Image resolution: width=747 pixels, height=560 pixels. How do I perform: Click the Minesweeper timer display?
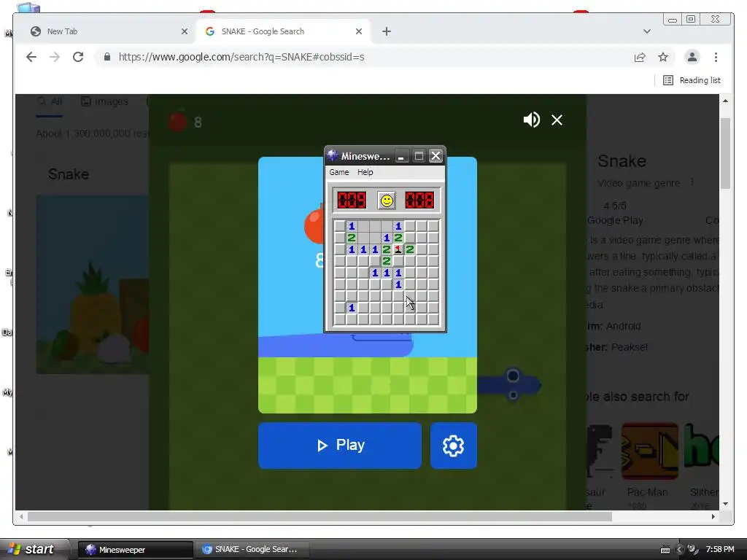419,201
